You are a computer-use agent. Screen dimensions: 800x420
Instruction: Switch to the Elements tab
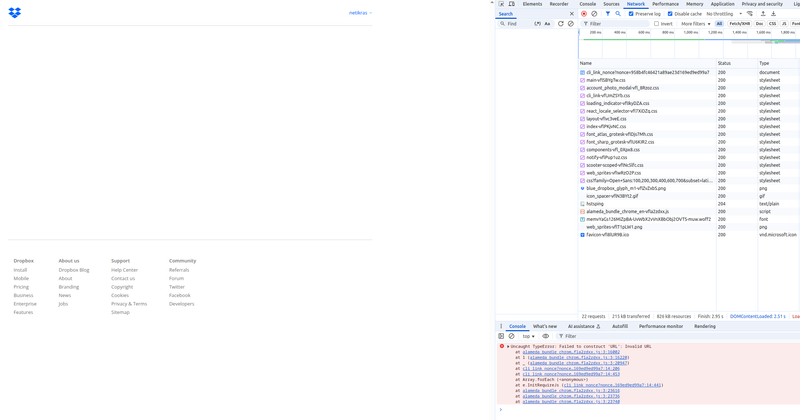click(x=532, y=4)
